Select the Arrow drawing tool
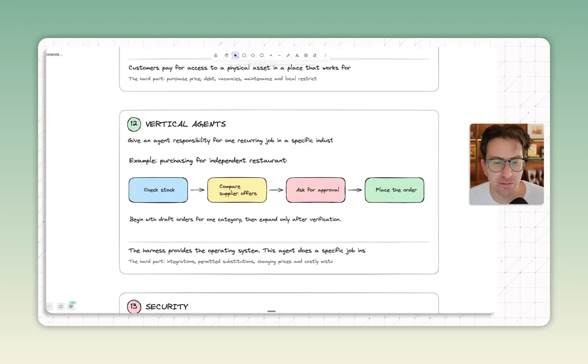 pos(270,56)
